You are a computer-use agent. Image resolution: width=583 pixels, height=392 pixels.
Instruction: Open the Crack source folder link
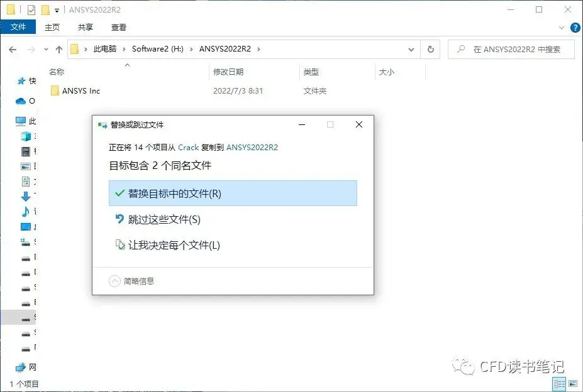pos(189,148)
